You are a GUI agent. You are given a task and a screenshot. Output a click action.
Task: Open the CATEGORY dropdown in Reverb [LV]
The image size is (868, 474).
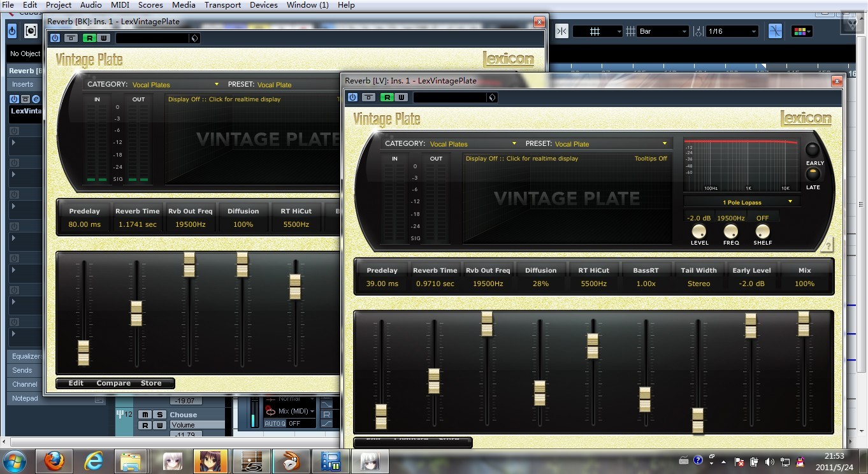pos(473,144)
